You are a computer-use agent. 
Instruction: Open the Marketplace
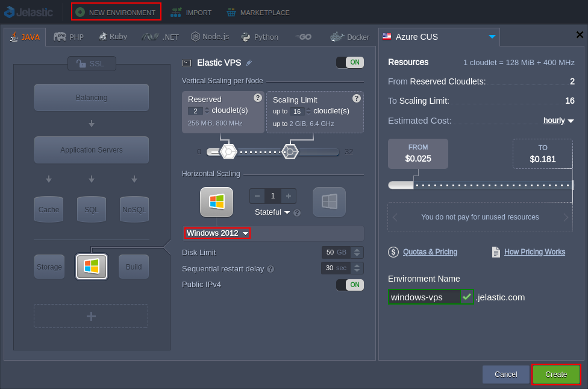click(258, 13)
